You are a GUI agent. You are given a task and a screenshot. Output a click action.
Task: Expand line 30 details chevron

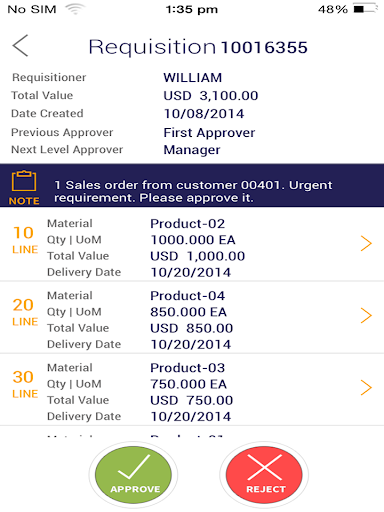[366, 387]
